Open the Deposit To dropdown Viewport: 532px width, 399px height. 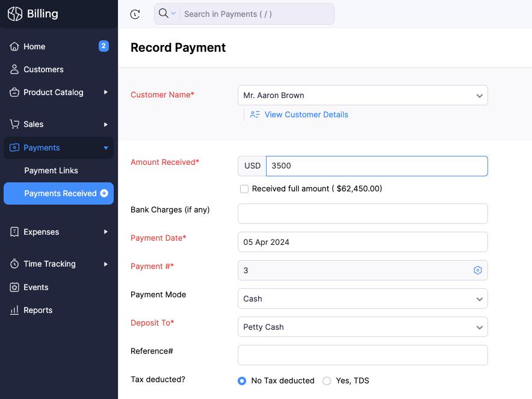click(x=362, y=327)
